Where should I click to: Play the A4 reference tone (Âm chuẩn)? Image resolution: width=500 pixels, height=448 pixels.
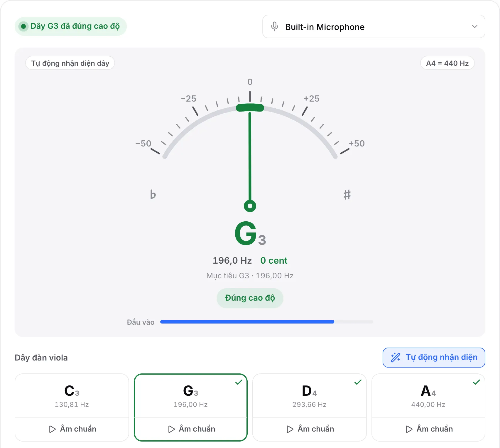coord(428,429)
